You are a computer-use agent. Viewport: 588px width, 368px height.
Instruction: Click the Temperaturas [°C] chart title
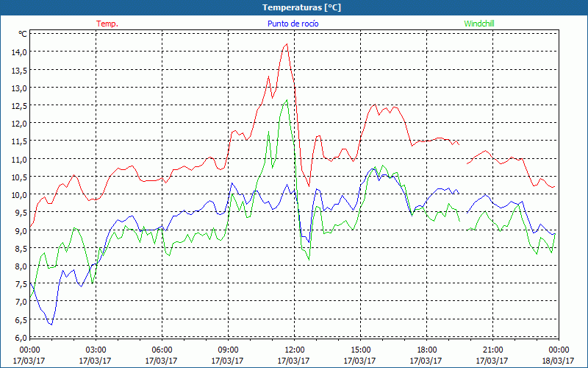[301, 7]
